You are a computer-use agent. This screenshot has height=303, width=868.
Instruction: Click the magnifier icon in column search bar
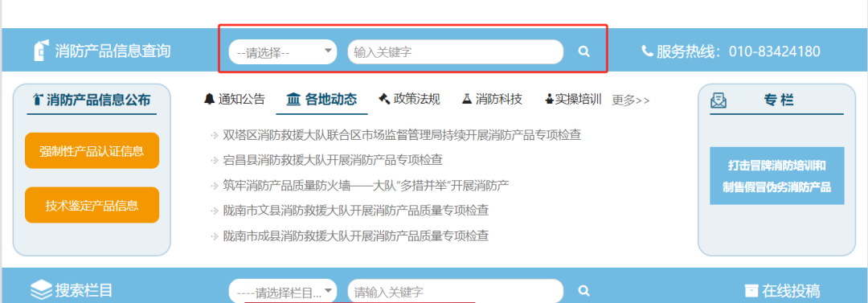(583, 290)
